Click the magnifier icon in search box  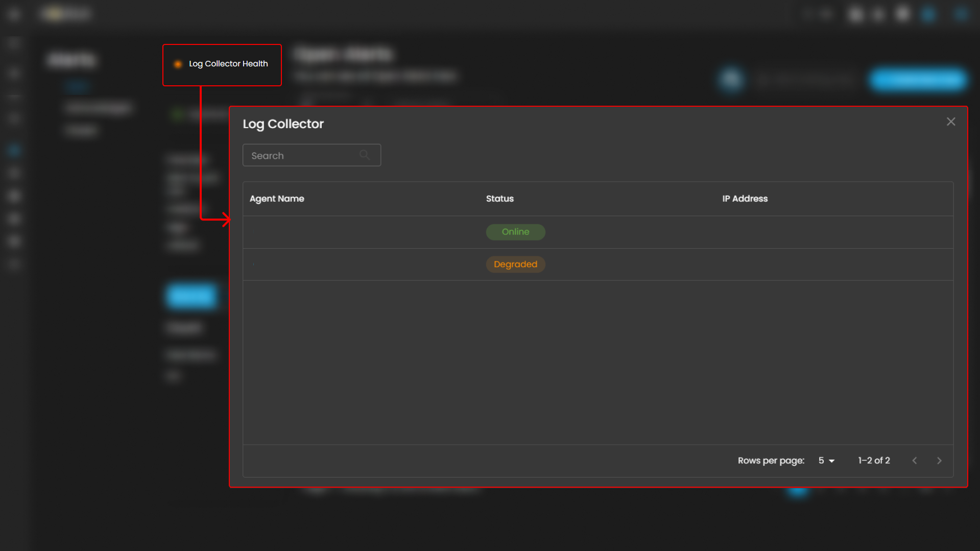(364, 155)
